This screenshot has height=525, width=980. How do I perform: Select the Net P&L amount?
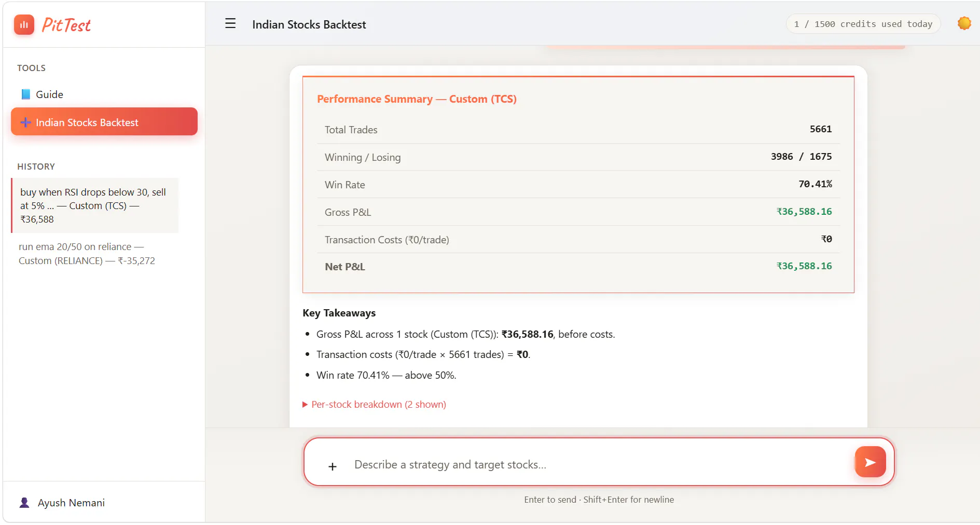804,266
